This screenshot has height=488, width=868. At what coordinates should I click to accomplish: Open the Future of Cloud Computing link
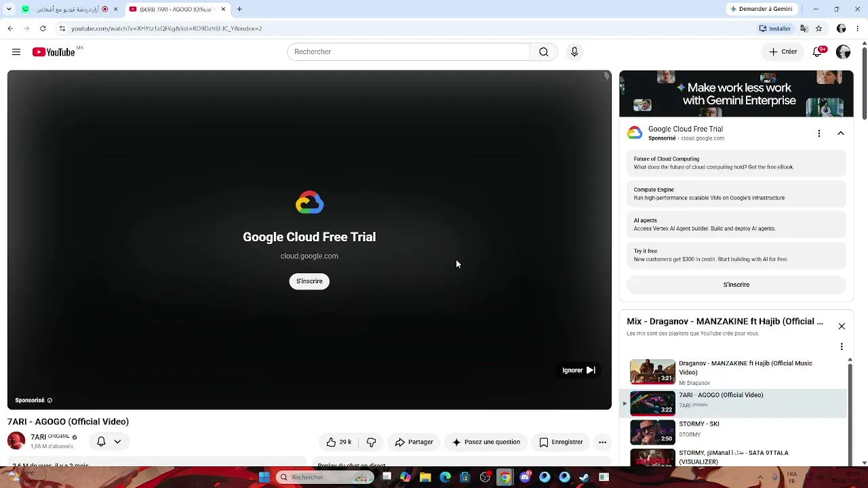point(736,163)
